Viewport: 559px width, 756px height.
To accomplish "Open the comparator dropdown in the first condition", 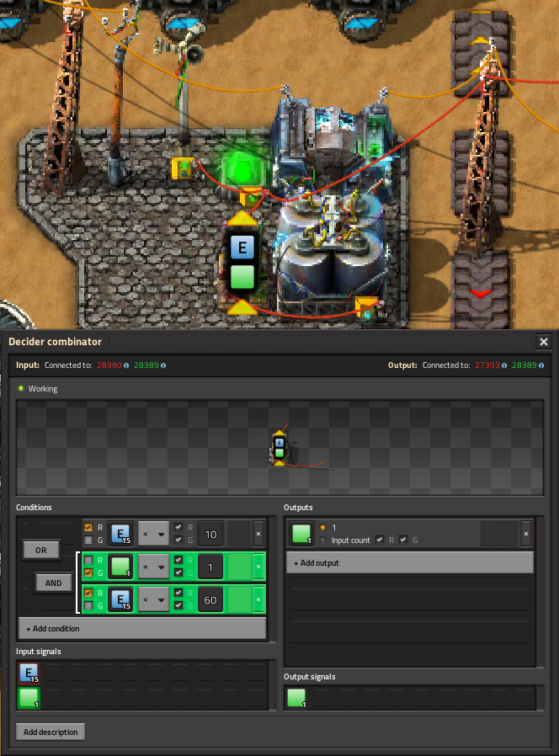I will tap(153, 534).
